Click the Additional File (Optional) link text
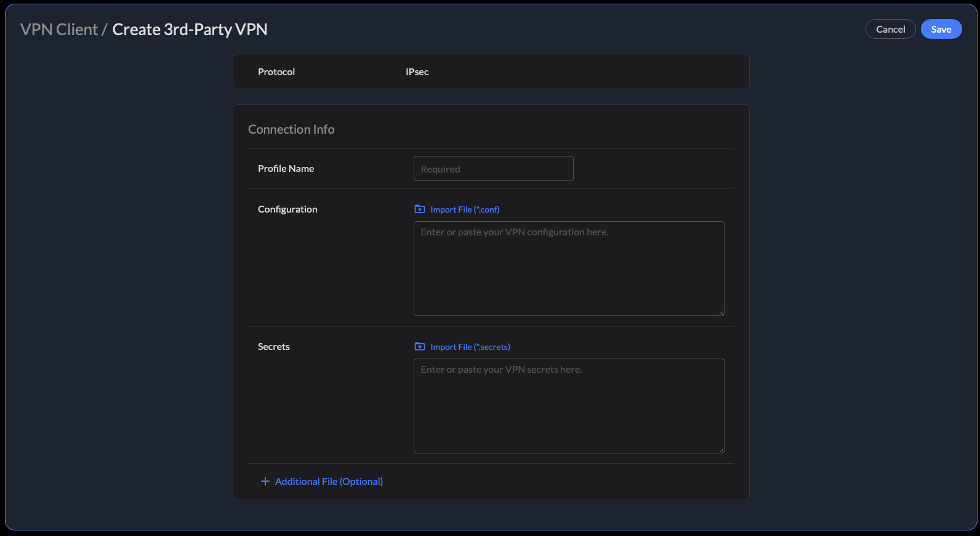The width and height of the screenshot is (980, 536). click(x=329, y=481)
